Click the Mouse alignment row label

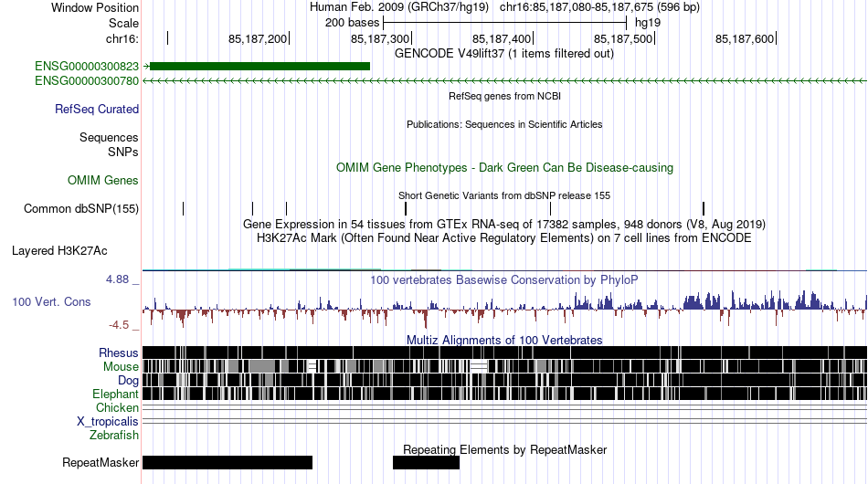[121, 367]
